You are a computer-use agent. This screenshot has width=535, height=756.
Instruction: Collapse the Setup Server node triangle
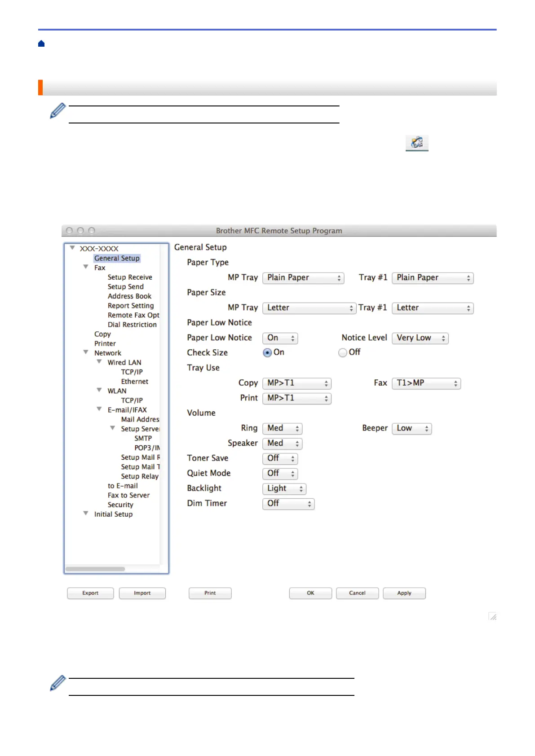pos(112,428)
